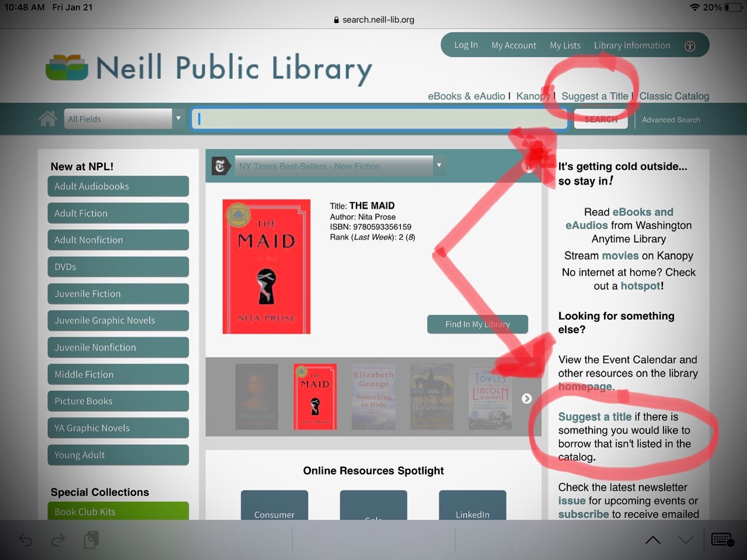Tap the hide keyboard icon
Image resolution: width=747 pixels, height=560 pixels.
[722, 540]
